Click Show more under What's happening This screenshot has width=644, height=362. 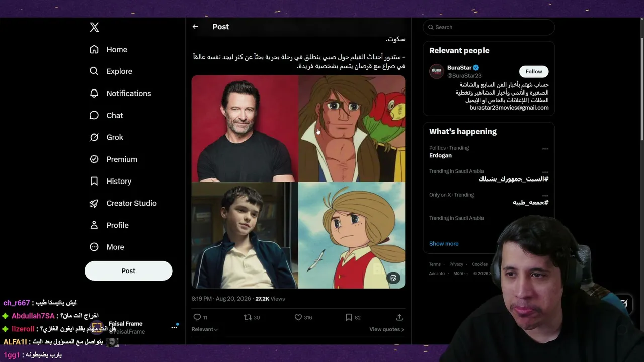(x=444, y=244)
